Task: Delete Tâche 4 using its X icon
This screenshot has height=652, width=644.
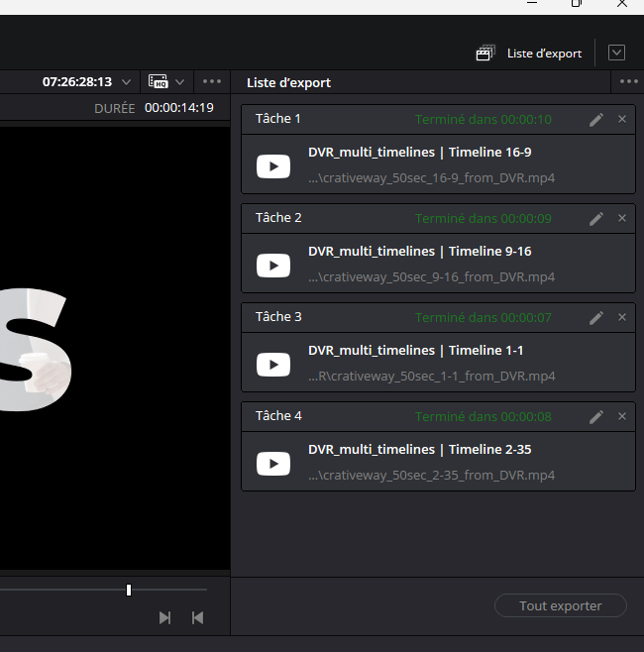Action: pyautogui.click(x=622, y=416)
